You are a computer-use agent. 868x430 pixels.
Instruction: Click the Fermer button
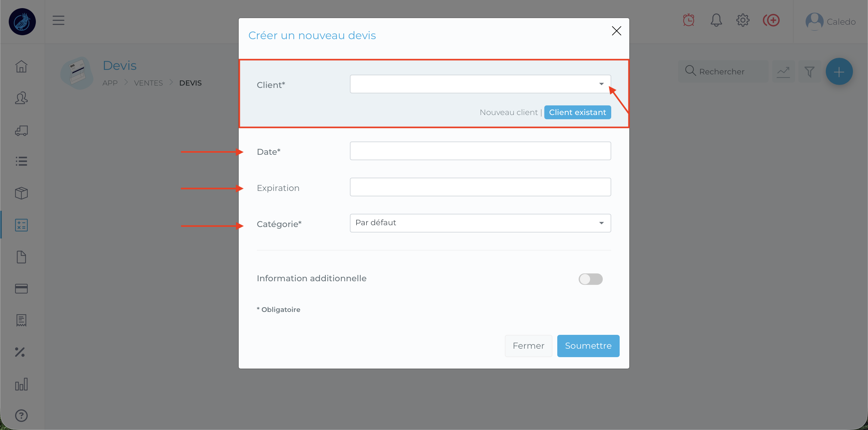[x=528, y=346]
